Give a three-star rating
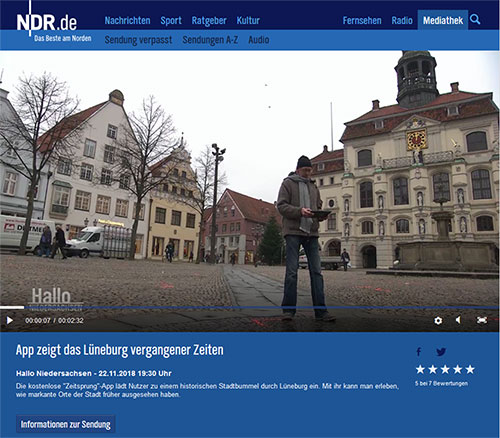 click(x=445, y=369)
